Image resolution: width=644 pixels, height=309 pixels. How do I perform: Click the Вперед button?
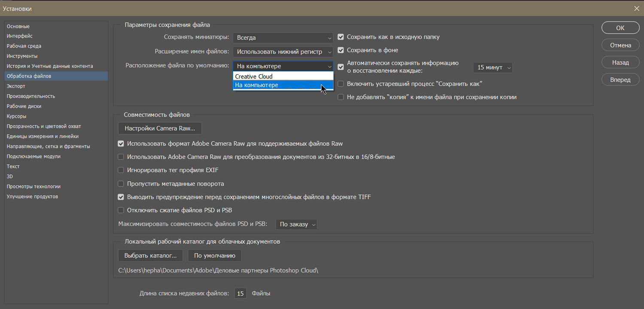tap(620, 79)
